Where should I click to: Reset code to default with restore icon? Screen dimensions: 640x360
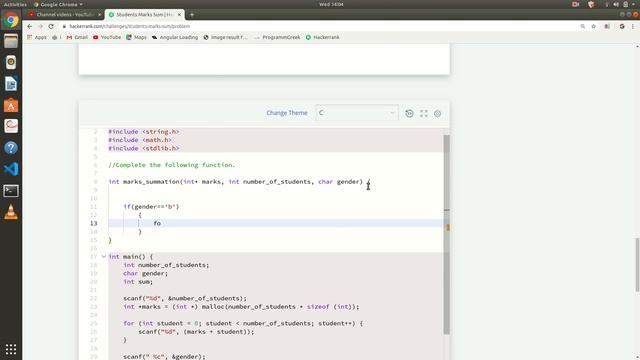pos(409,113)
